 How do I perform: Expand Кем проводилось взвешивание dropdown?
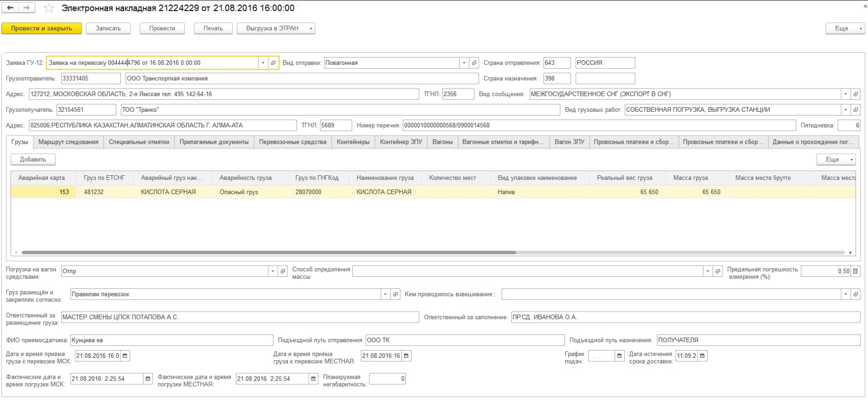(846, 294)
